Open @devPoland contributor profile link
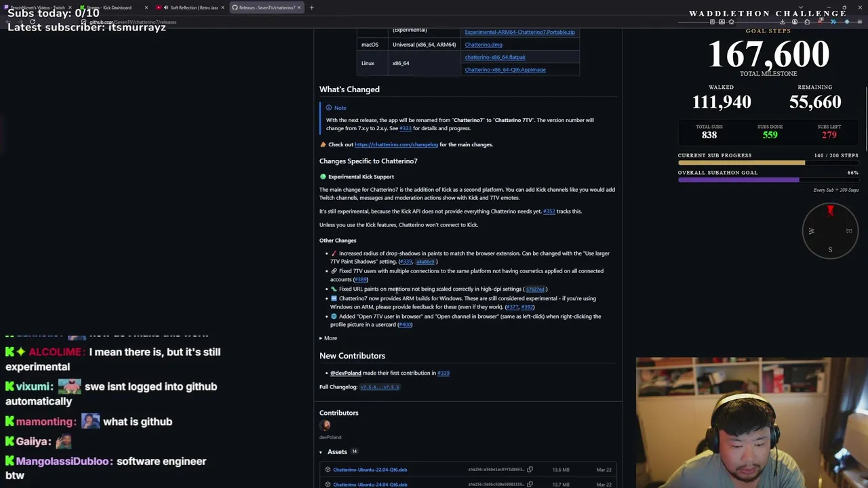This screenshot has height=488, width=868. (x=346, y=373)
